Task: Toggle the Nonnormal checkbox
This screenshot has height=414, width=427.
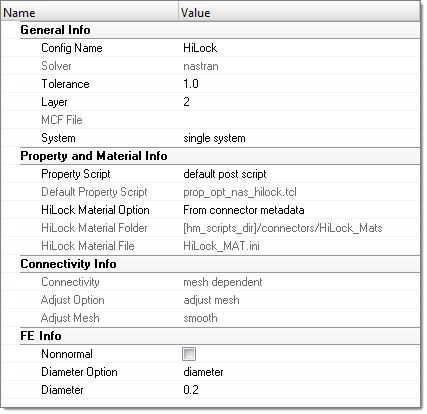Action: click(189, 354)
